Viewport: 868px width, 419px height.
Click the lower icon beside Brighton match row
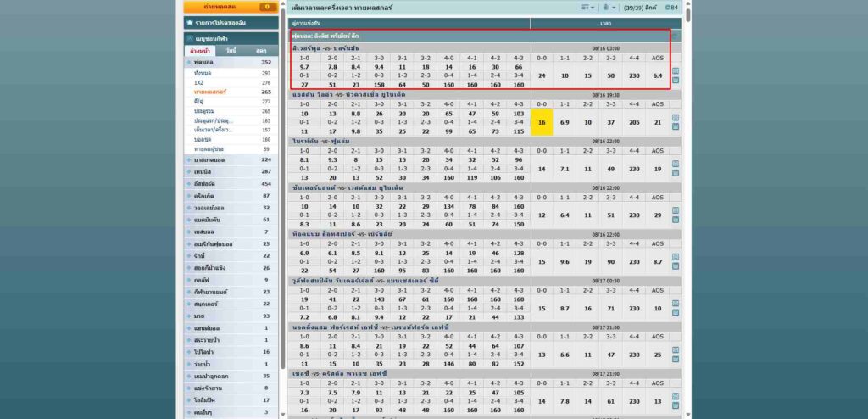pyautogui.click(x=676, y=171)
